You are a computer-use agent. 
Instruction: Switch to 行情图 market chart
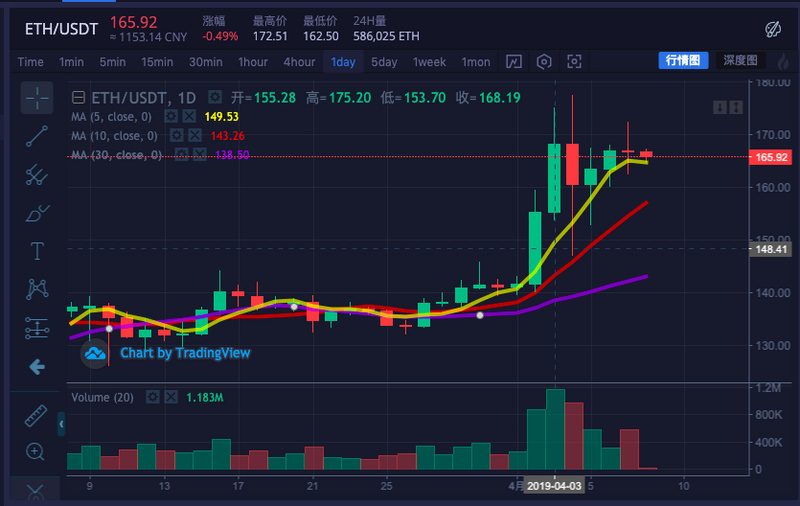pyautogui.click(x=683, y=60)
